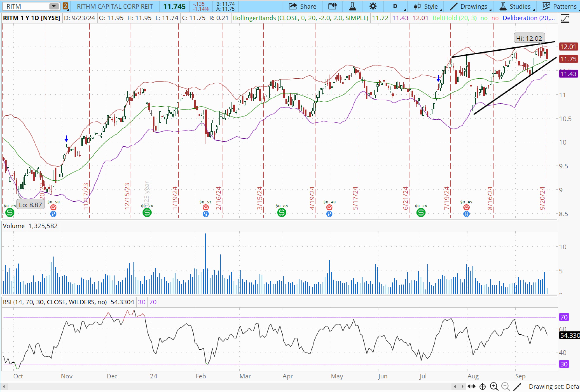Open chart settings gear icon
580x392 pixels.
373,6
